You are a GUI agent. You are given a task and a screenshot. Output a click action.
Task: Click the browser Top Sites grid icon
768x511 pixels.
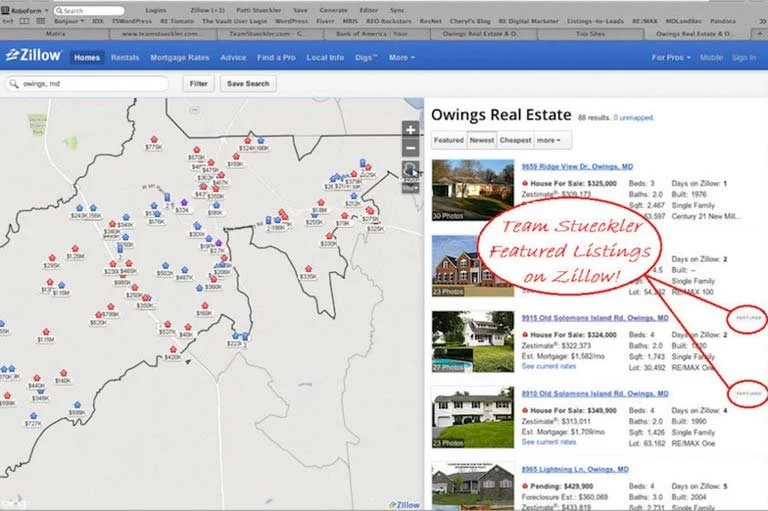pos(41,22)
